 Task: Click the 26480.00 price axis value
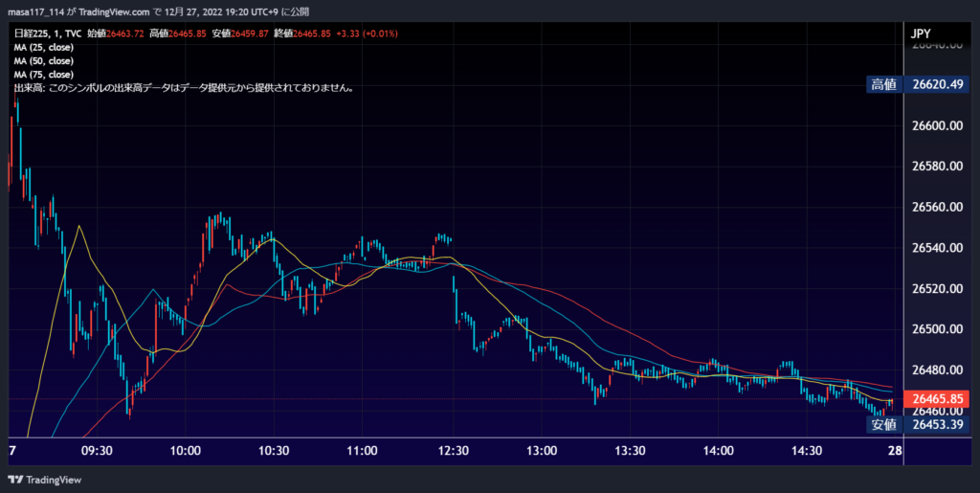click(938, 370)
